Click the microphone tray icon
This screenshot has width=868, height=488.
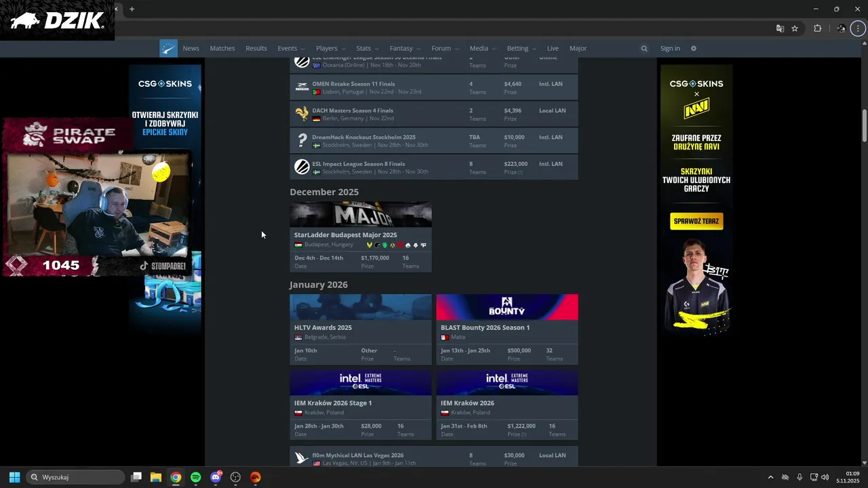(800, 477)
